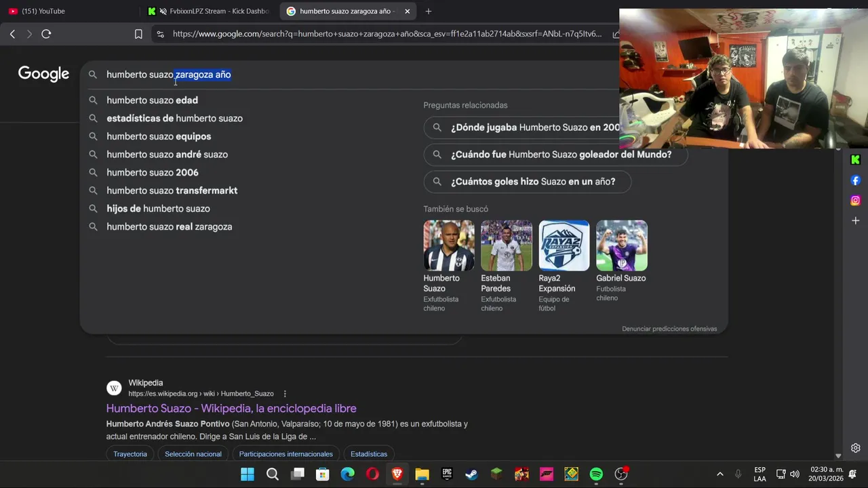Image resolution: width=868 pixels, height=488 pixels.
Task: Click the Selección nacional sitelink chip
Action: point(193,454)
